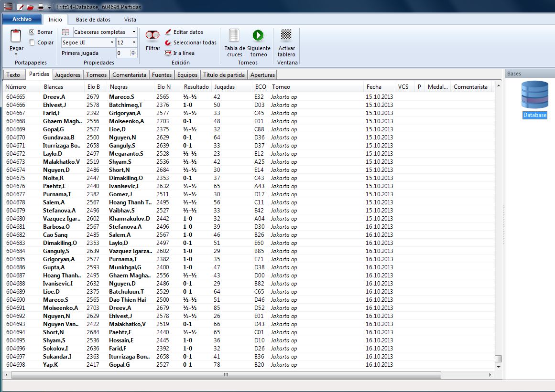Click the Primera jugada value field
The width and height of the screenshot is (555, 392).
pyautogui.click(x=123, y=53)
